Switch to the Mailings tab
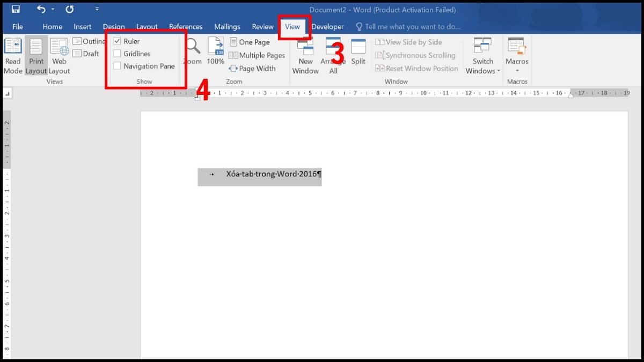The image size is (644, 362). point(226,26)
